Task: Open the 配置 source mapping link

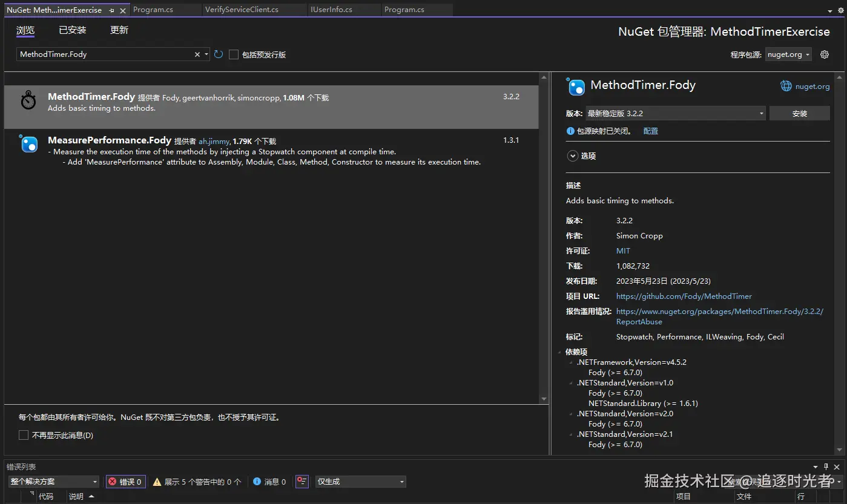Action: [x=651, y=131]
